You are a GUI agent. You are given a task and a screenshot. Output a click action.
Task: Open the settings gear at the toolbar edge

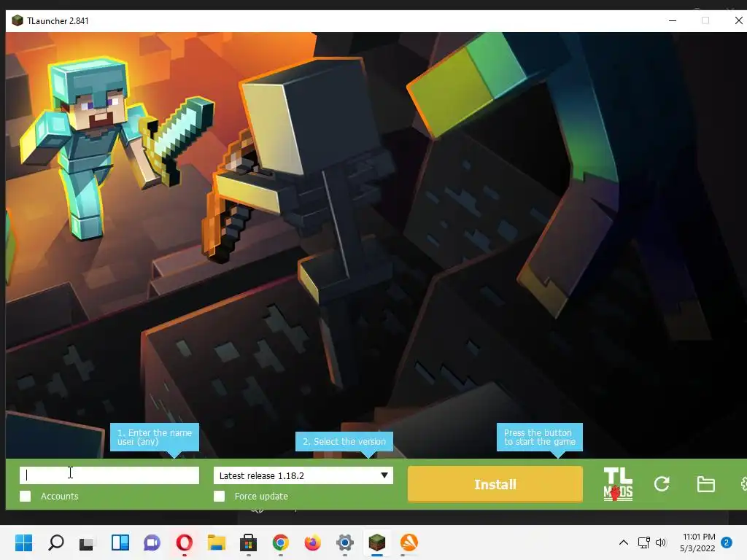(x=743, y=484)
